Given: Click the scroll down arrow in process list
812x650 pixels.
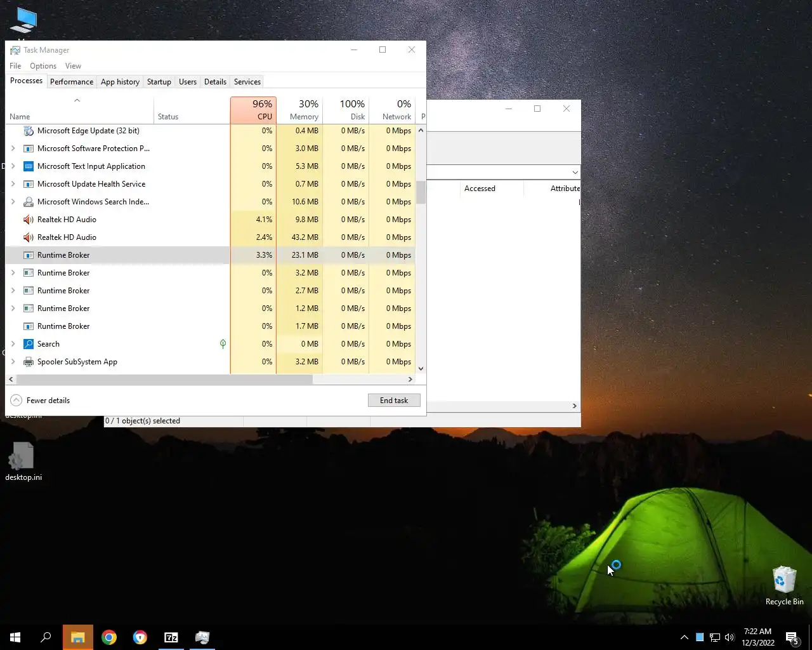Looking at the screenshot, I should pos(421,369).
